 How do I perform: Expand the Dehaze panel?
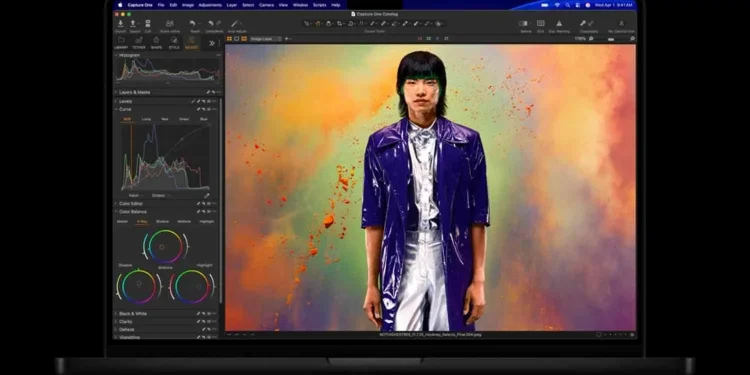(116, 330)
